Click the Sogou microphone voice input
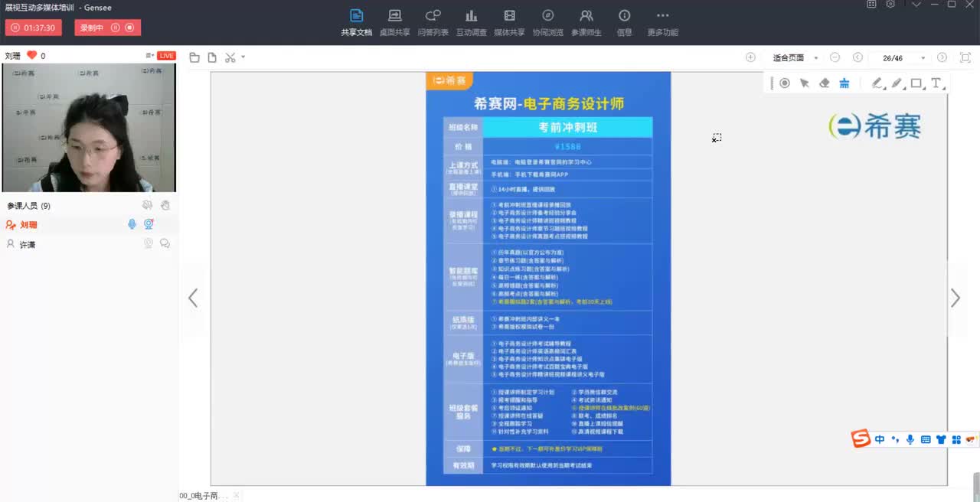 (x=910, y=439)
